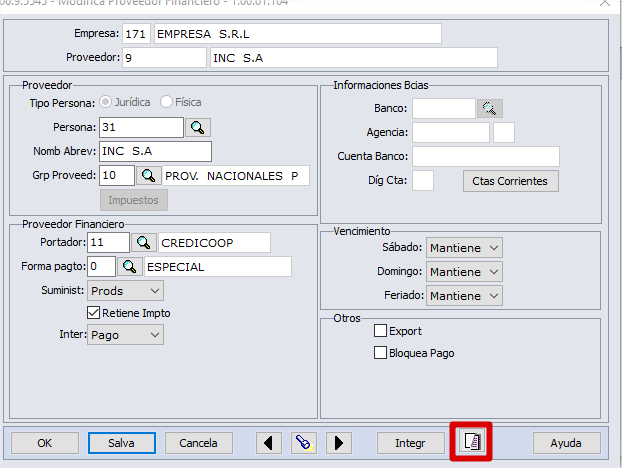Image resolution: width=622 pixels, height=468 pixels.
Task: Click the Otros group label
Action: (x=347, y=318)
